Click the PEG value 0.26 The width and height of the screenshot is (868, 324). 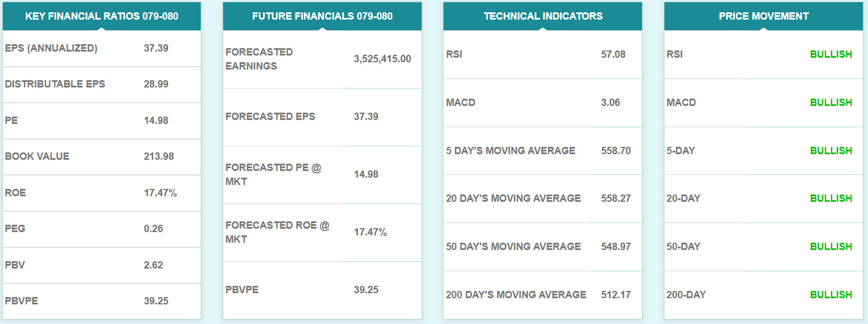pos(153,229)
